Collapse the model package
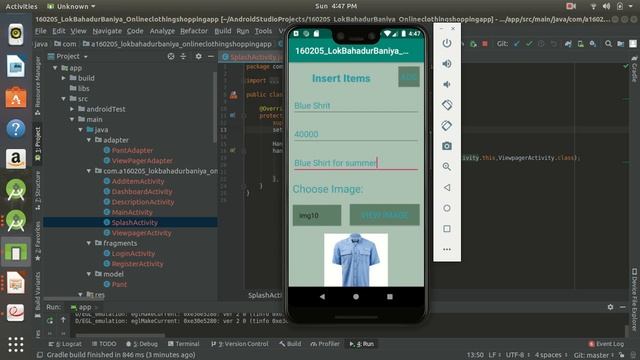The image size is (640, 360). pos(89,274)
